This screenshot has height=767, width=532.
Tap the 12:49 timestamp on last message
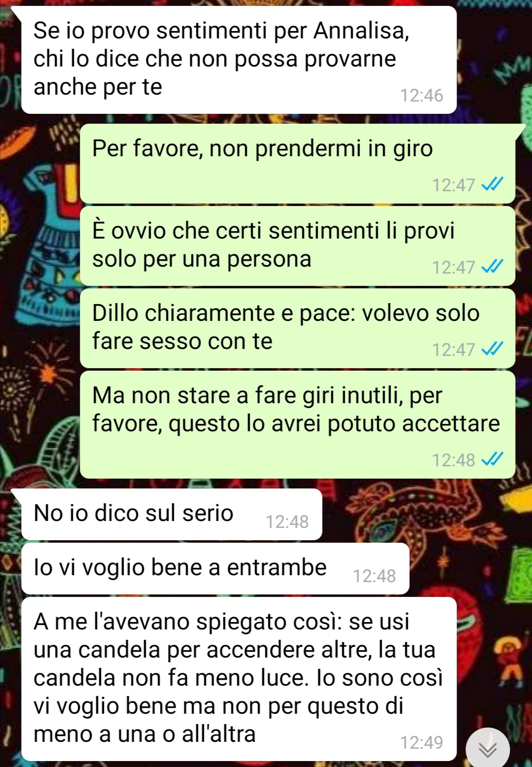[x=422, y=742]
